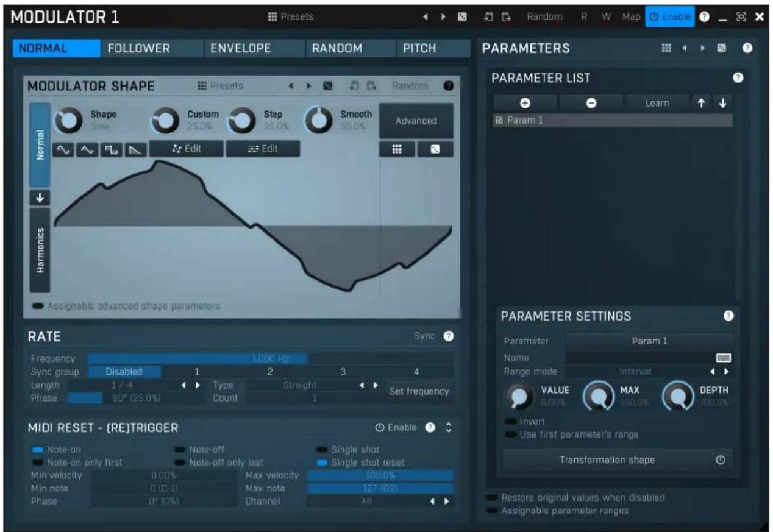Screen dimensions: 773x532
Task: Remove parameter with minus icon
Action: point(591,104)
